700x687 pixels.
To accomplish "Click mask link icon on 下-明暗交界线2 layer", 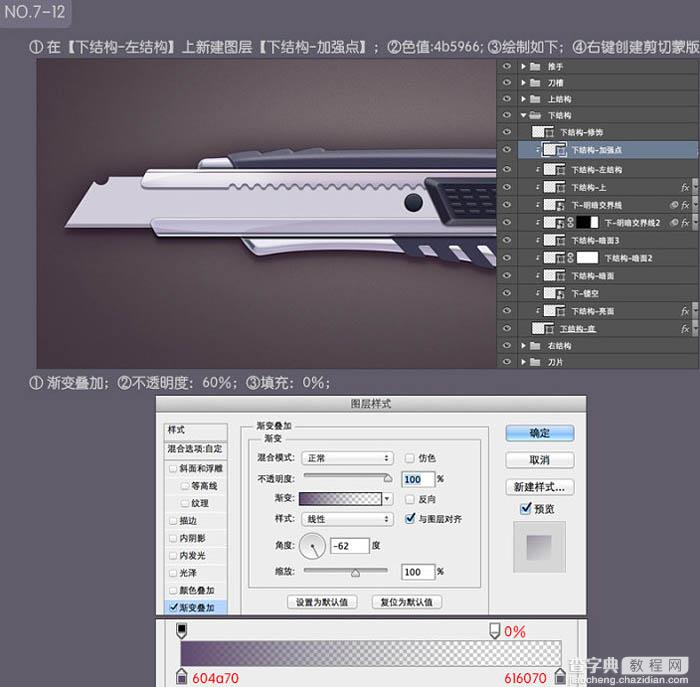I will click(571, 222).
